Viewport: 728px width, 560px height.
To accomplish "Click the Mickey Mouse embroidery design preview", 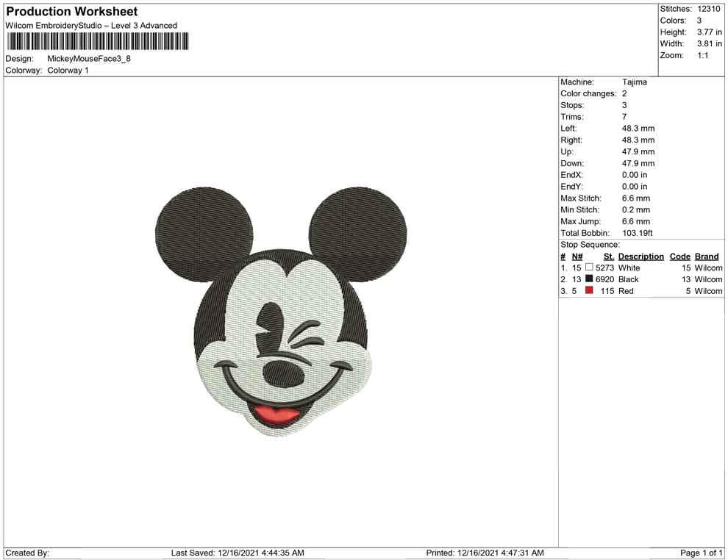I will (281, 312).
